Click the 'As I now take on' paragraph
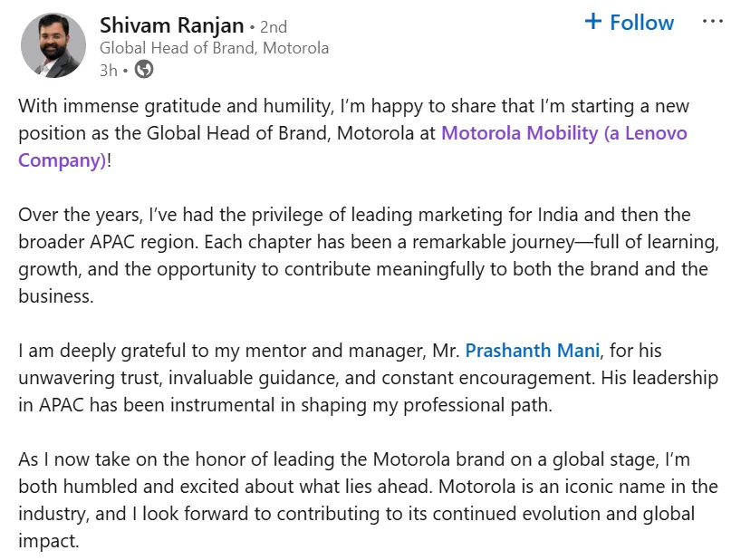Viewport: 741px width, 560px height. click(x=369, y=500)
